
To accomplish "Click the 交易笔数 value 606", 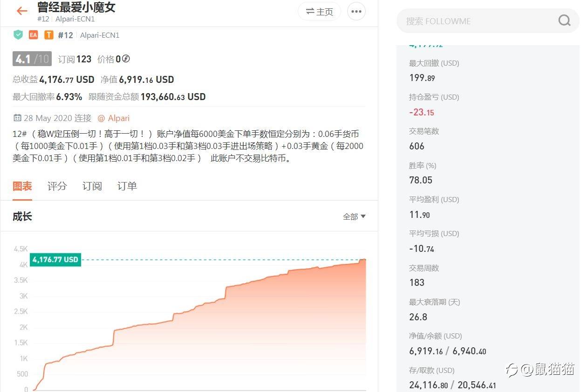I will [417, 146].
